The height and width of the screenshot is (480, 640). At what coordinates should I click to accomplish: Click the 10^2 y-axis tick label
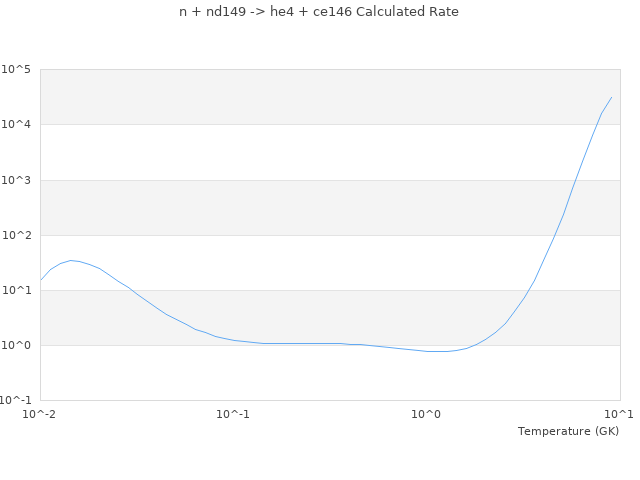click(16, 236)
